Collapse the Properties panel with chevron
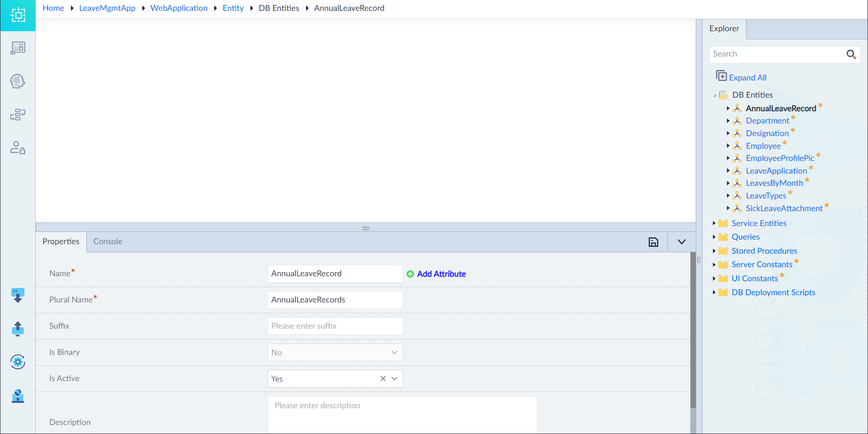This screenshot has height=434, width=868. 682,242
